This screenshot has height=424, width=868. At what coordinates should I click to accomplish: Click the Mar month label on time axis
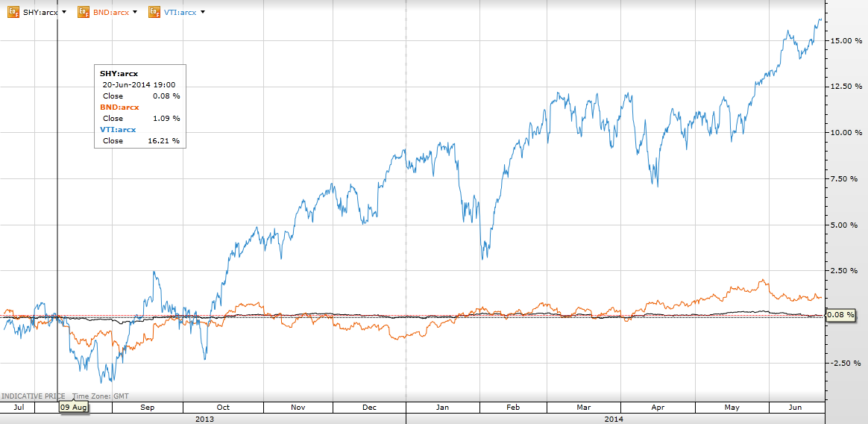click(x=583, y=408)
